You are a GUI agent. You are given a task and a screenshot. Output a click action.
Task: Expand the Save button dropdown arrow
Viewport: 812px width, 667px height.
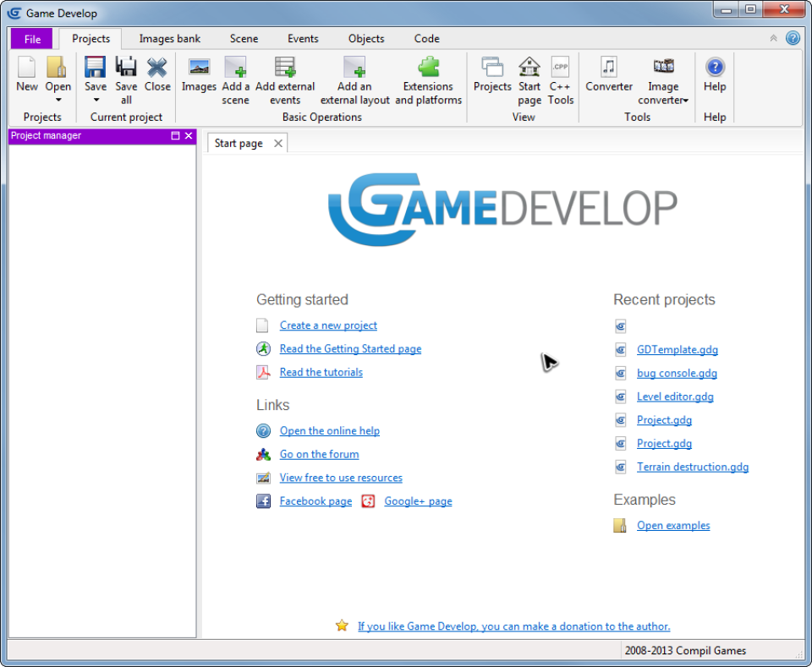point(95,101)
